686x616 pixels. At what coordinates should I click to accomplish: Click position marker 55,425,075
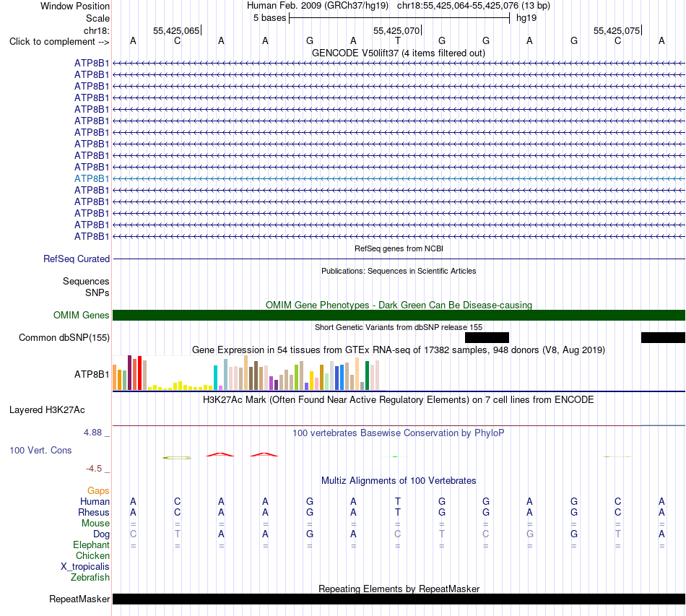pos(617,30)
